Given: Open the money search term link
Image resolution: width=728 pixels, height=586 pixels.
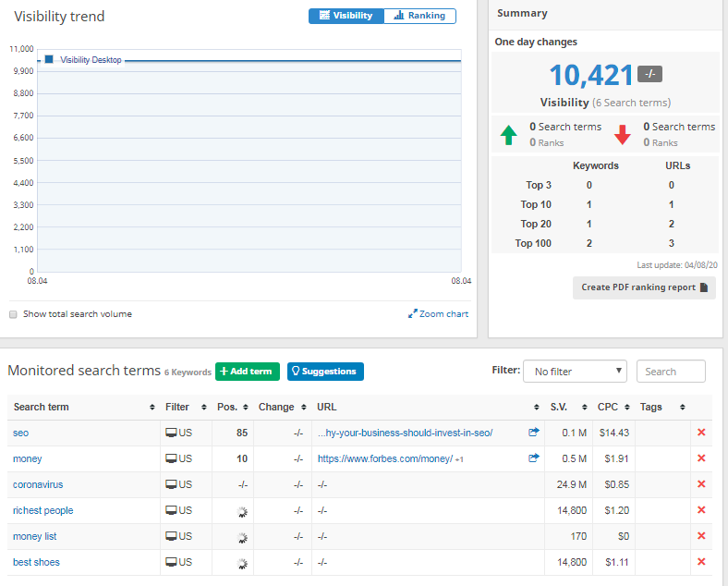Looking at the screenshot, I should 28,458.
